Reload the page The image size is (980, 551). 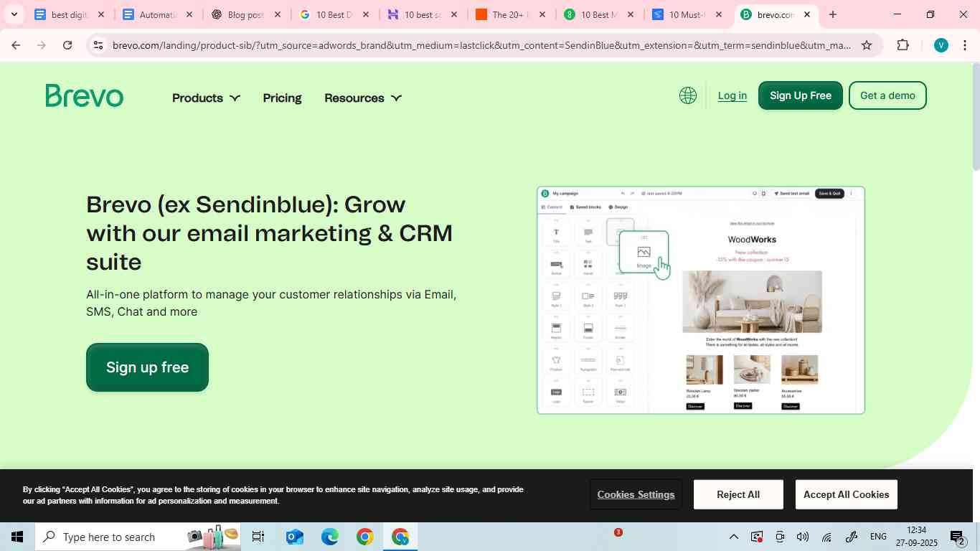tap(67, 45)
